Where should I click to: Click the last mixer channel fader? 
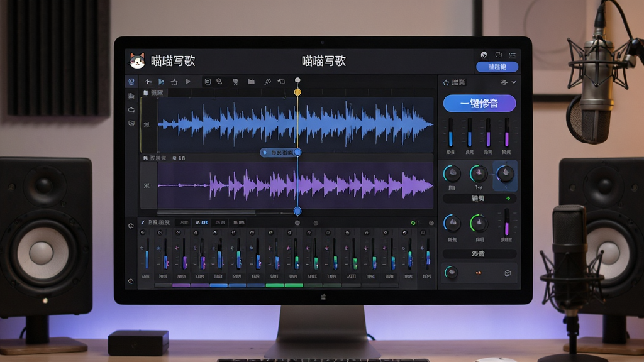428,255
